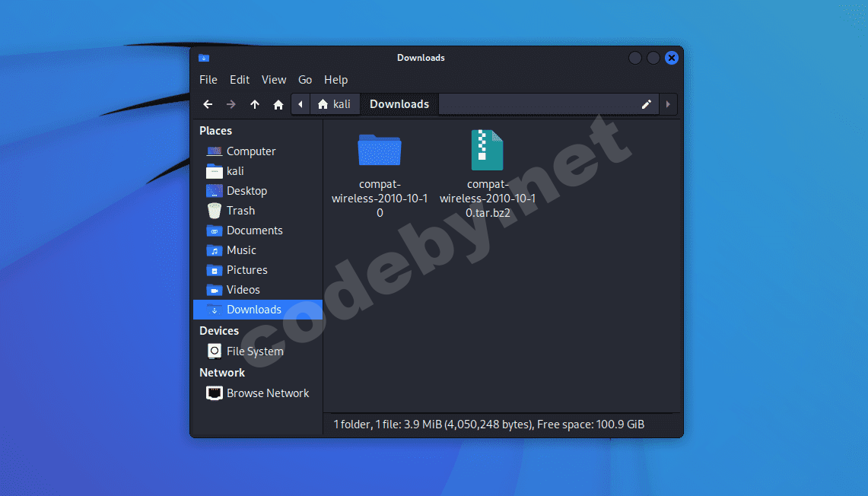Image resolution: width=868 pixels, height=496 pixels.
Task: Select the Documents label in Places
Action: pos(255,231)
